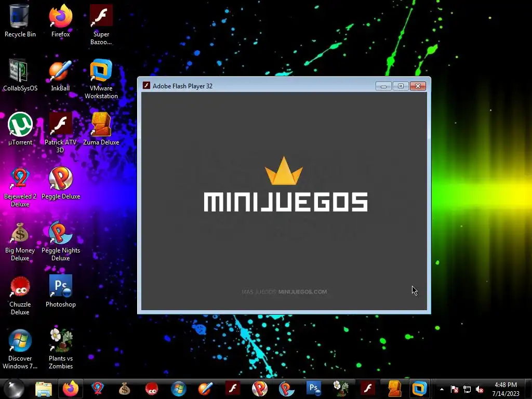Click the CollabSysOS desktop icon
Screen dimensions: 532x399
[20, 75]
